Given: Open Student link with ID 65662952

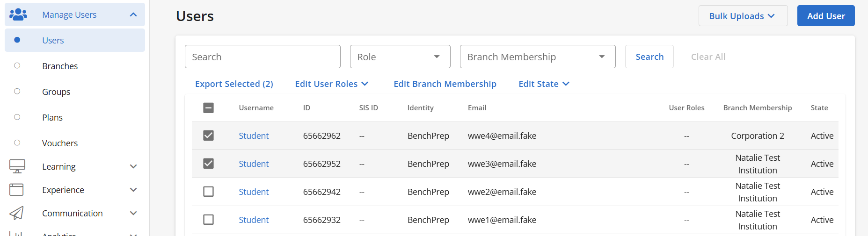Looking at the screenshot, I should 254,164.
